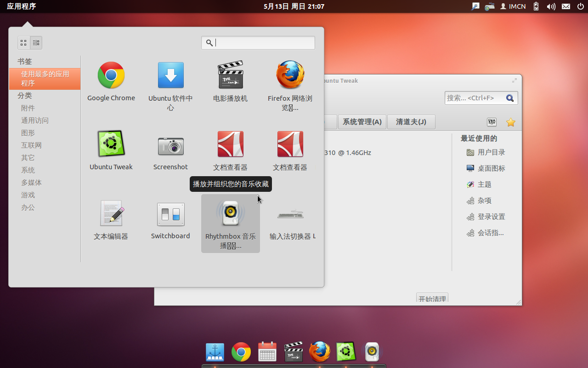Image resolution: width=588 pixels, height=368 pixels.
Task: Open 登录设置 in recently used list
Action: tap(486, 217)
